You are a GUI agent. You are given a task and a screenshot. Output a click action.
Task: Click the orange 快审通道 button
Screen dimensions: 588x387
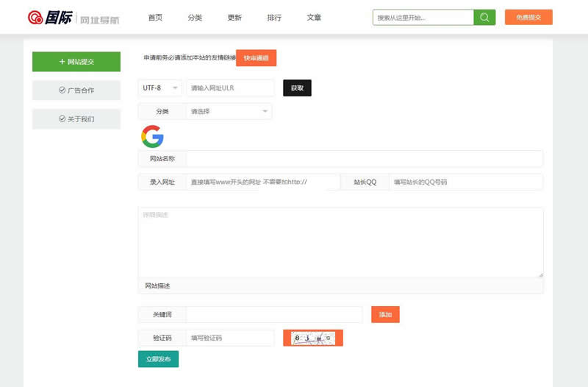point(256,57)
